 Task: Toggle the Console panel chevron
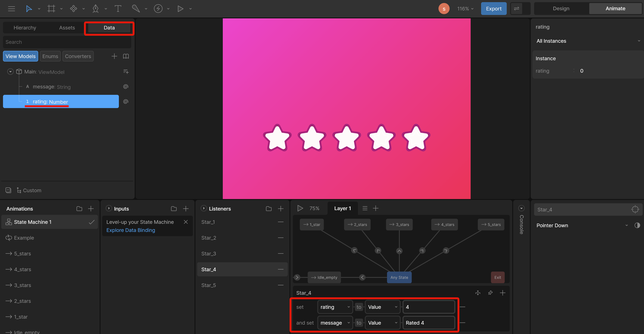[x=521, y=208]
